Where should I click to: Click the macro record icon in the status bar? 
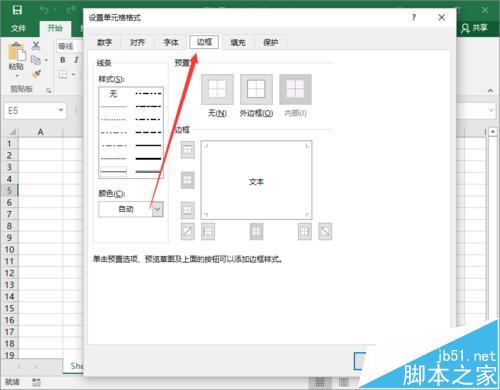click(36, 382)
